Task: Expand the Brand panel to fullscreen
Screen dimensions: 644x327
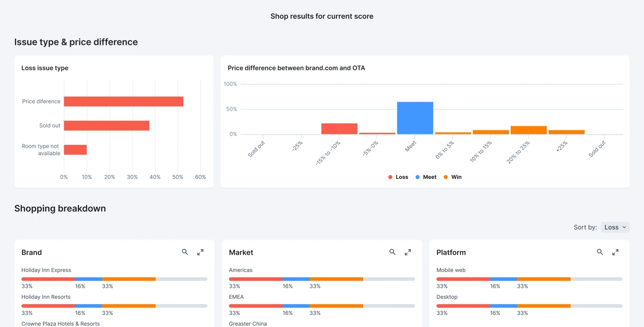Action: tap(200, 252)
